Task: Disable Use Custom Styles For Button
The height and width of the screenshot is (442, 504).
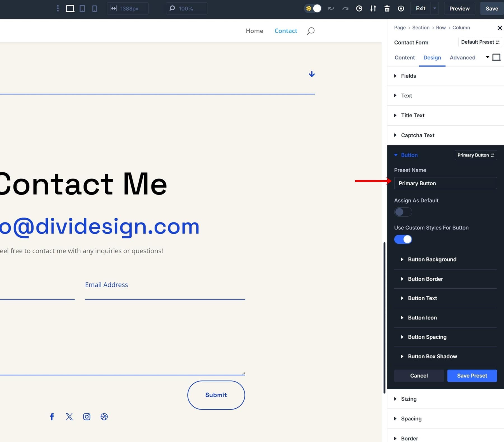Action: [x=403, y=239]
